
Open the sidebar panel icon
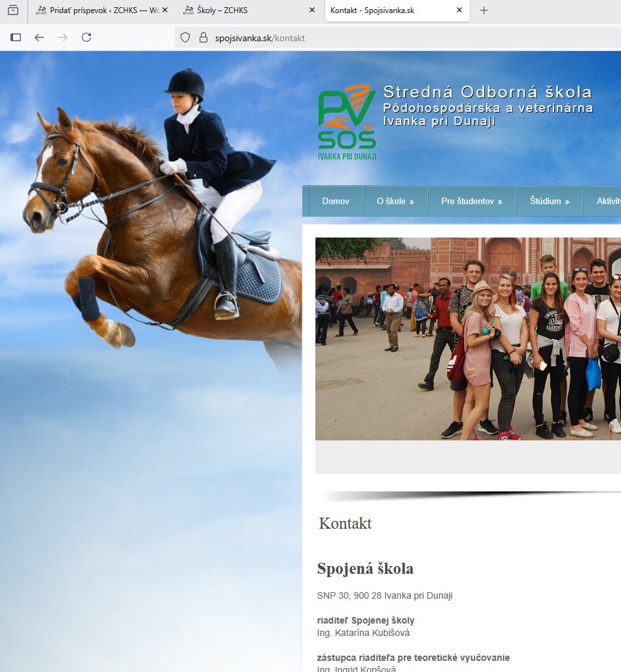[x=16, y=38]
